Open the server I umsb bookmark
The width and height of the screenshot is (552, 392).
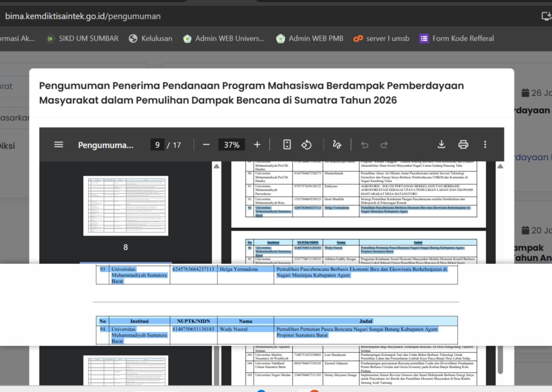381,39
